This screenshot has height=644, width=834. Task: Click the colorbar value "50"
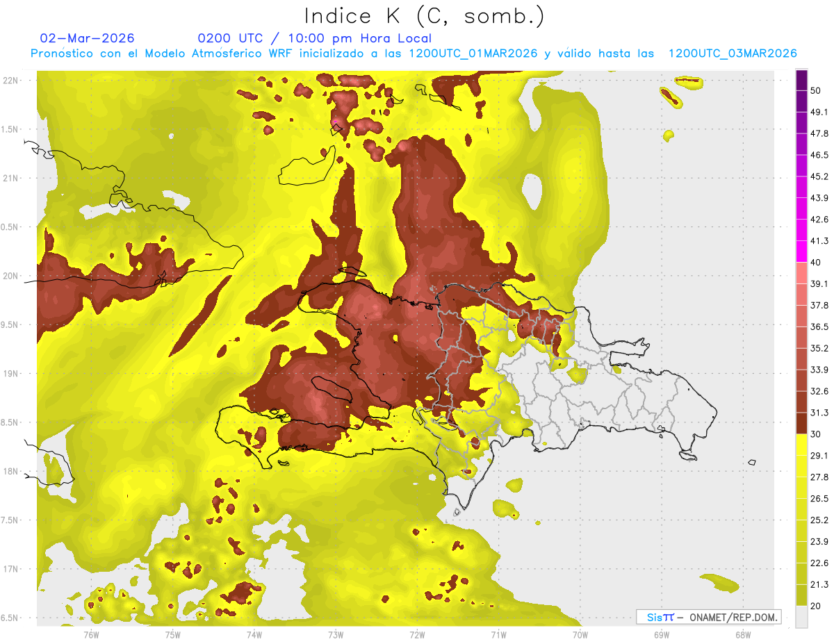817,91
